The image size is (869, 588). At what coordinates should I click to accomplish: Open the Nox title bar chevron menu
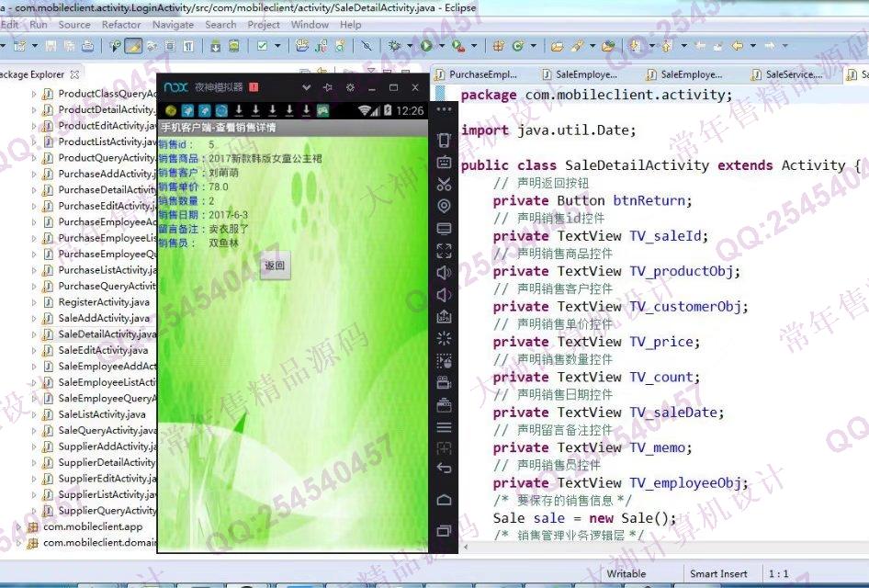coord(306,87)
